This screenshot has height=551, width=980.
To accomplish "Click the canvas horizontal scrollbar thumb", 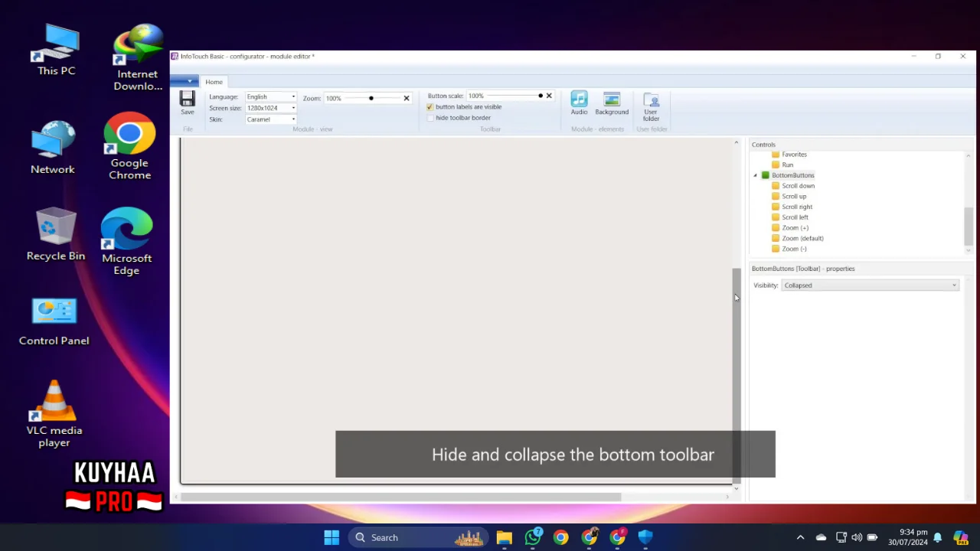I will click(400, 497).
